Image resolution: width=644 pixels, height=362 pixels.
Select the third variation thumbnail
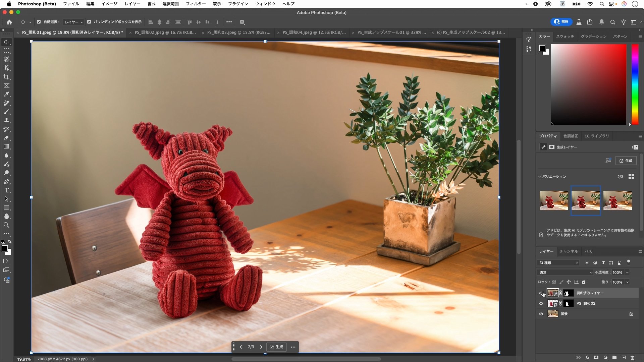[618, 200]
